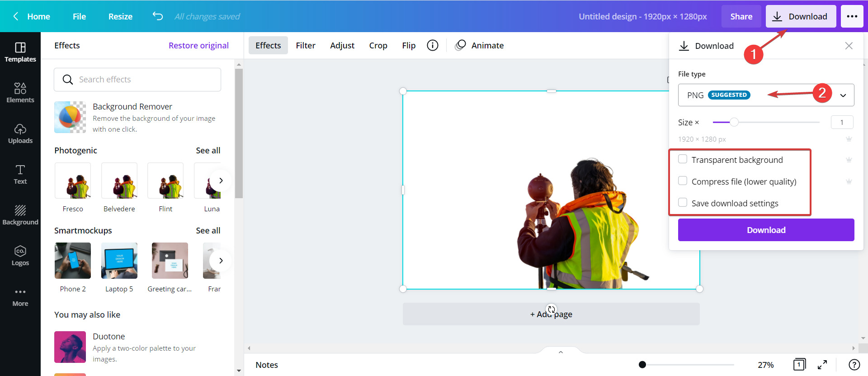868x376 pixels.
Task: Open the Elements sidebar panel
Action: pos(20,93)
